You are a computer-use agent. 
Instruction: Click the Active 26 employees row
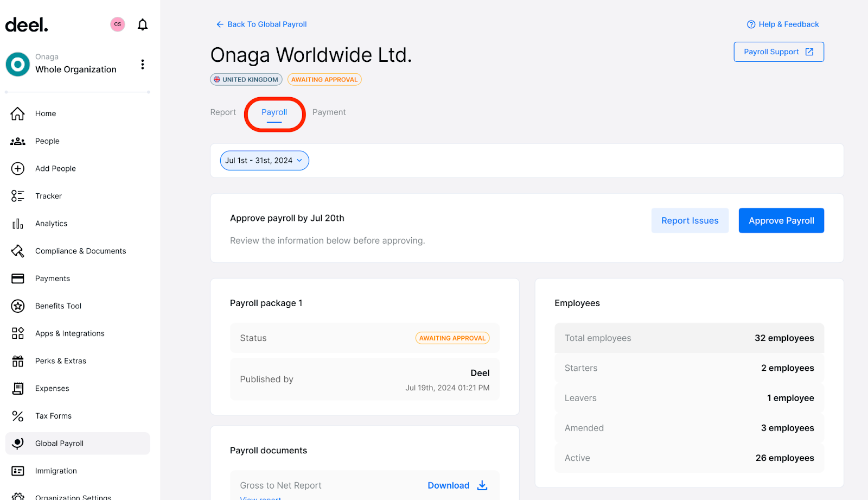click(x=689, y=458)
